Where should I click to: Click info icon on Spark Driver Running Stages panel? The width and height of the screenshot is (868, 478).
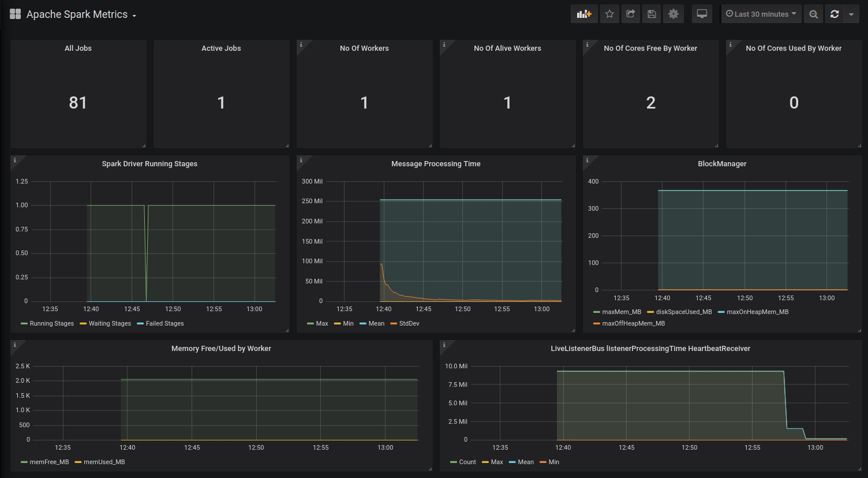(x=14, y=160)
